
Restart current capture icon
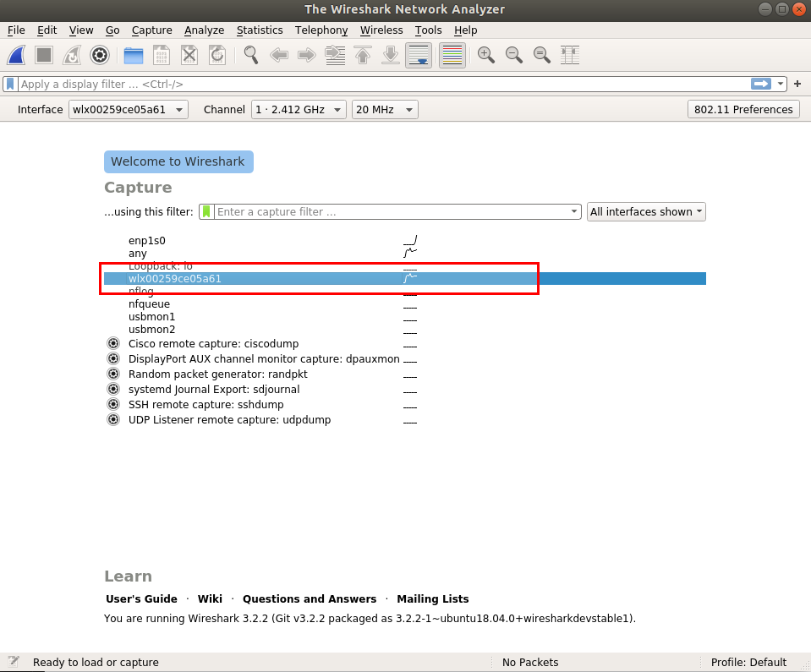point(72,55)
